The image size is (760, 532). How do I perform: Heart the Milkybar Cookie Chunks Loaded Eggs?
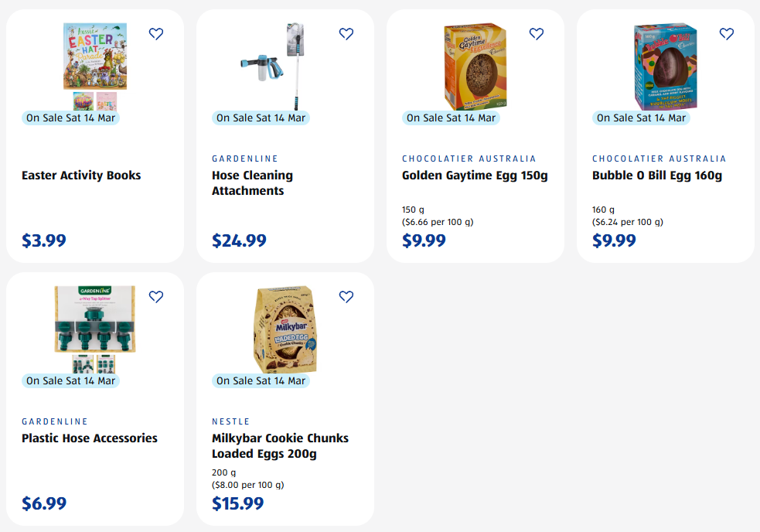coord(346,297)
